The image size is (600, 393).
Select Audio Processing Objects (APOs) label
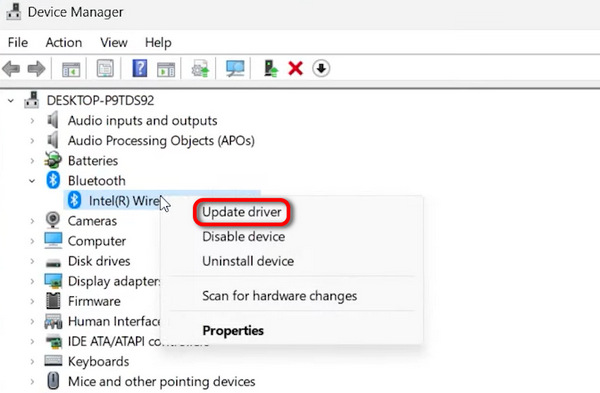coord(161,140)
